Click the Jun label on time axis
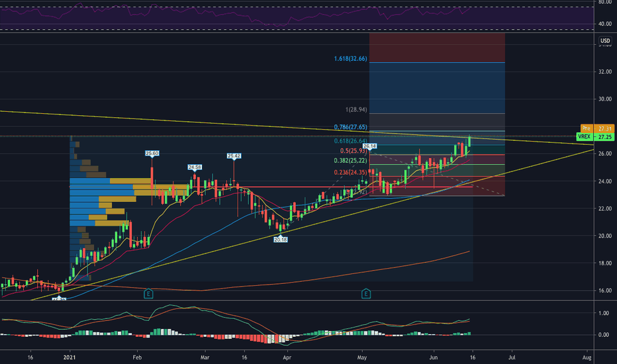Screen dimensions: 617x364 click(x=433, y=357)
